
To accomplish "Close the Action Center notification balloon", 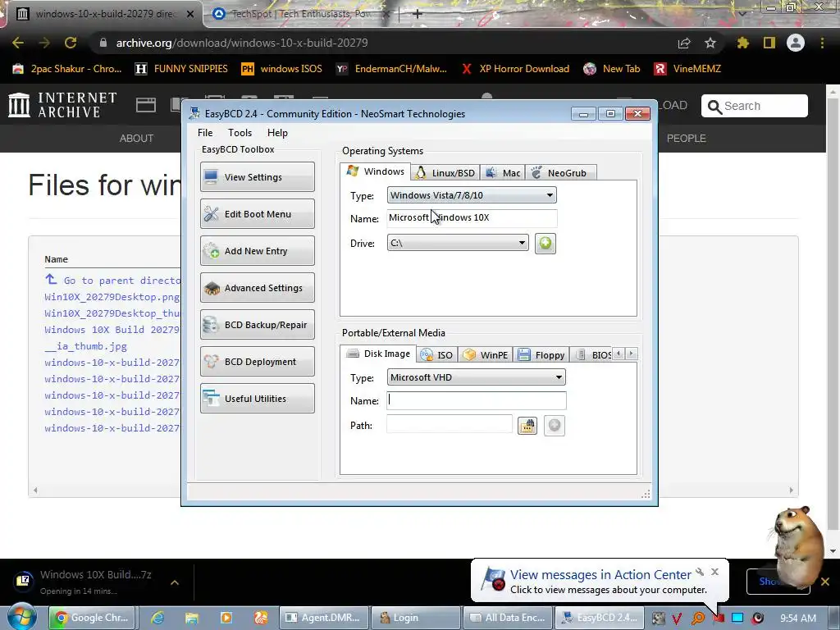I will tap(714, 572).
